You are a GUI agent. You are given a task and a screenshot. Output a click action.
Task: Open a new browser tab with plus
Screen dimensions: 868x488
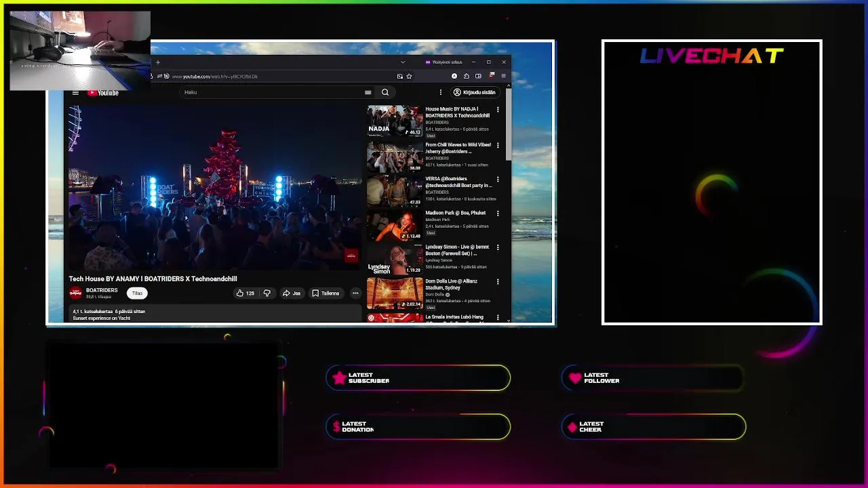click(x=157, y=62)
